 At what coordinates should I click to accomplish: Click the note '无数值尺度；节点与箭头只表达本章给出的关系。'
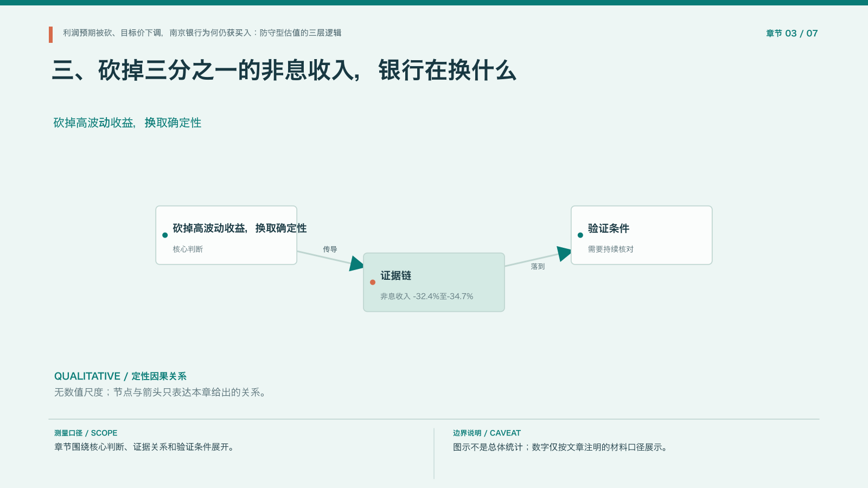pos(162,392)
